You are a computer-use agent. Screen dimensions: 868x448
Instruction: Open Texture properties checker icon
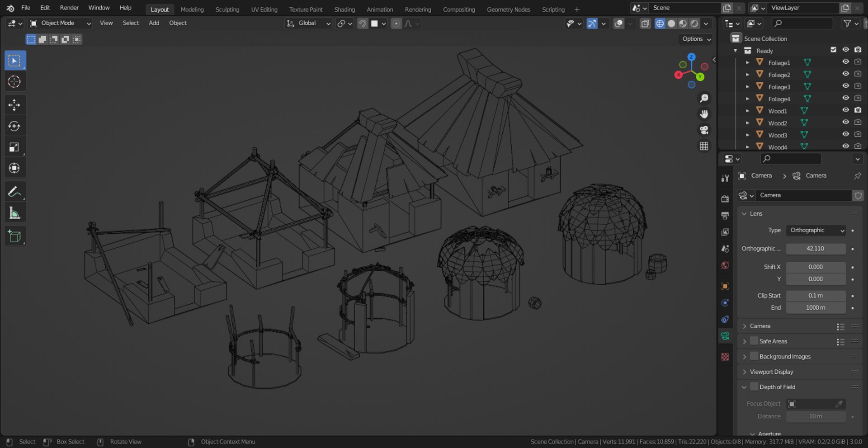(x=725, y=357)
